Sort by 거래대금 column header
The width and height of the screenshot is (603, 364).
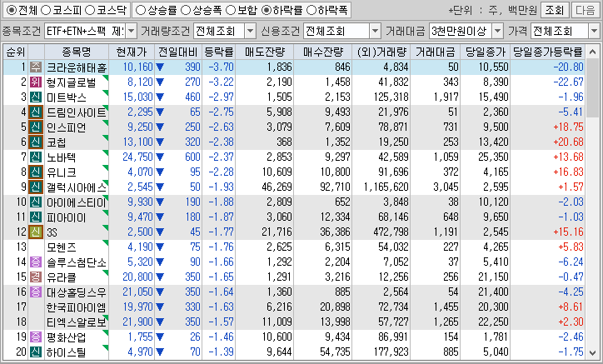tap(436, 52)
